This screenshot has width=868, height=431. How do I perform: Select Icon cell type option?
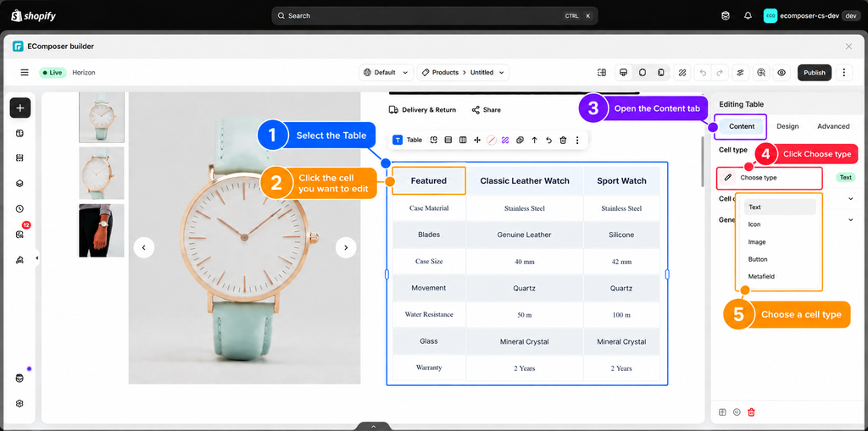click(780, 224)
